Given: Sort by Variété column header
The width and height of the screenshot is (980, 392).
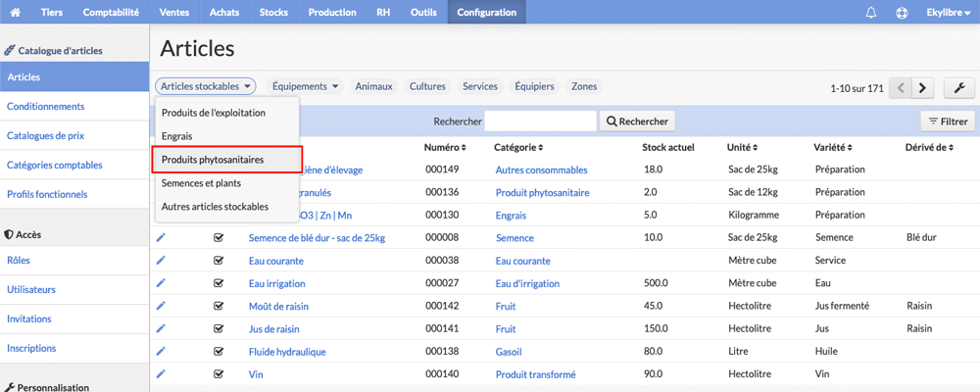Looking at the screenshot, I should [833, 148].
